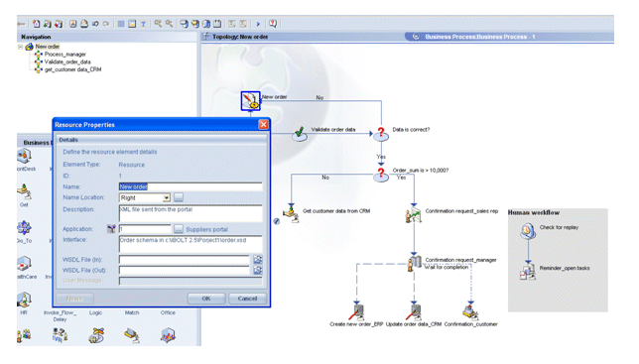Viewport: 639px width, 364px height.
Task: Click the Business Process - 1 tab
Action: [479, 37]
